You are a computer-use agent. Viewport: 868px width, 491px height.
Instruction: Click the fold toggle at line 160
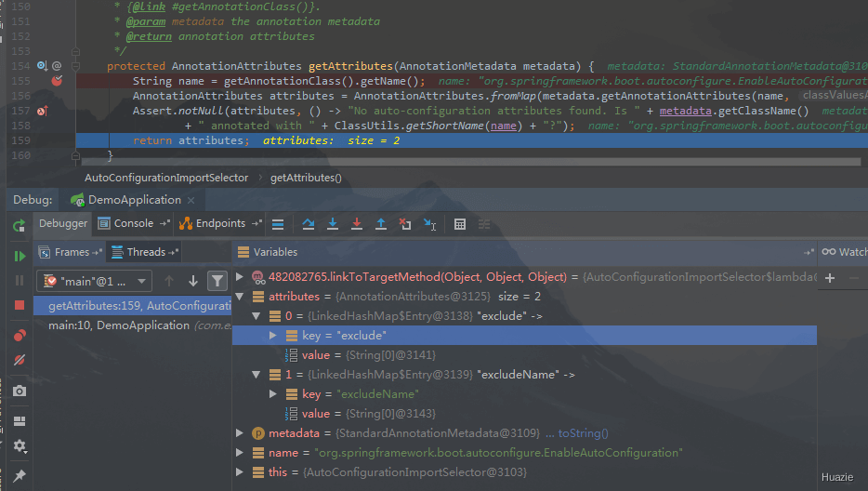(76, 155)
